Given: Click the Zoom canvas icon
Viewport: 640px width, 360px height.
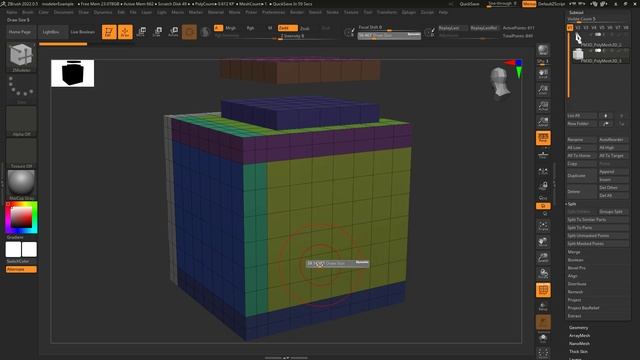Looking at the screenshot, I should (543, 89).
